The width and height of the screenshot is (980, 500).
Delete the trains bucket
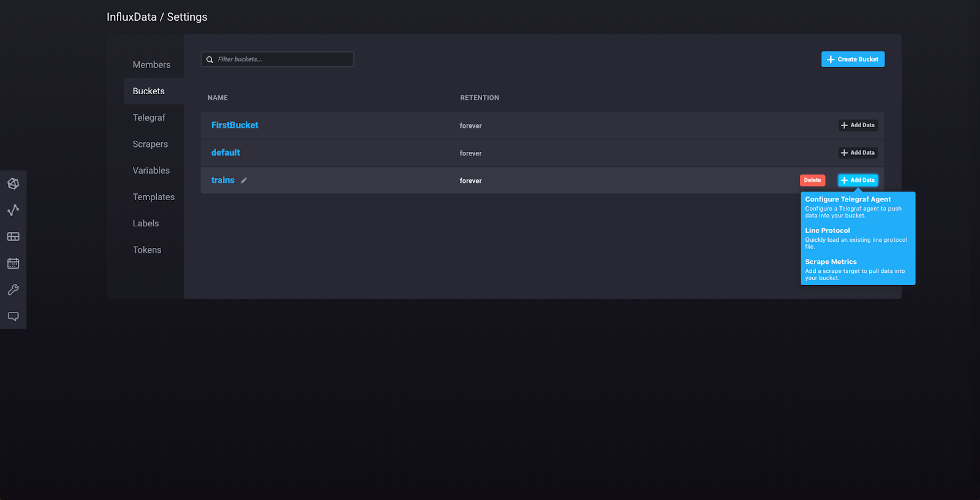coord(812,181)
